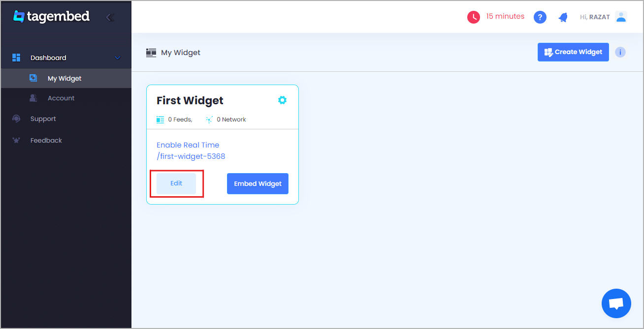Edit the First Widget

tap(176, 183)
